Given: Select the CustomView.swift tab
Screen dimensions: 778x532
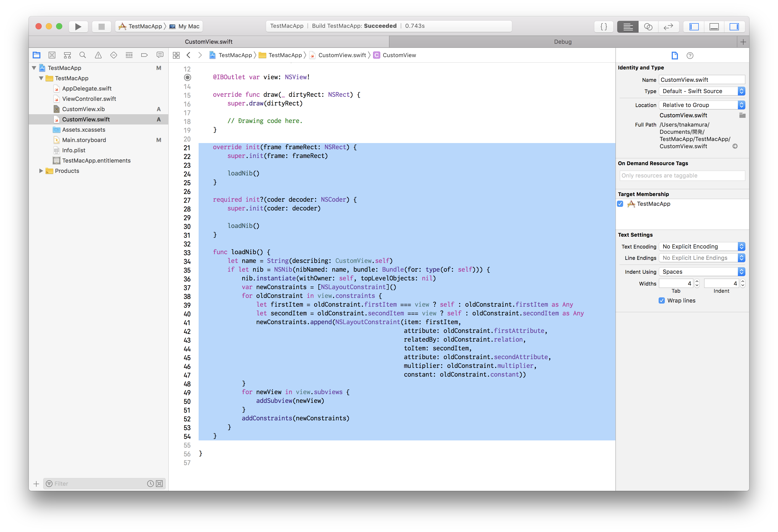Looking at the screenshot, I should (x=209, y=42).
